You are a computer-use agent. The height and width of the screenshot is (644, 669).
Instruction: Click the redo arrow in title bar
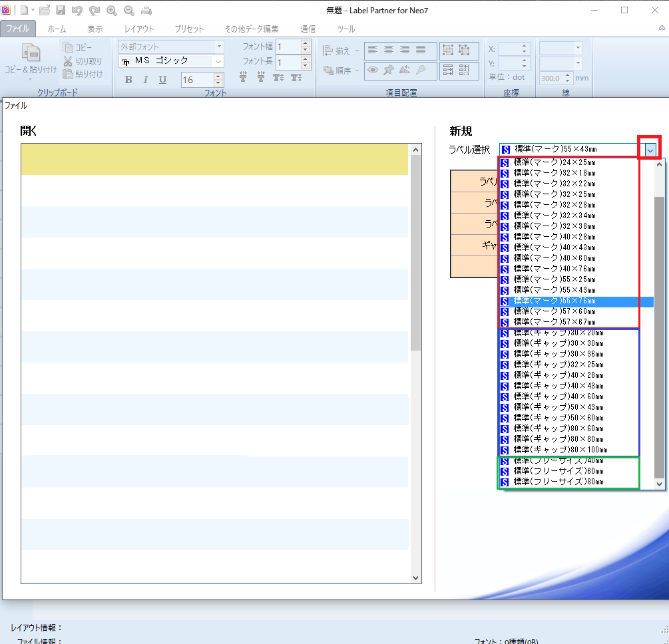(x=94, y=10)
